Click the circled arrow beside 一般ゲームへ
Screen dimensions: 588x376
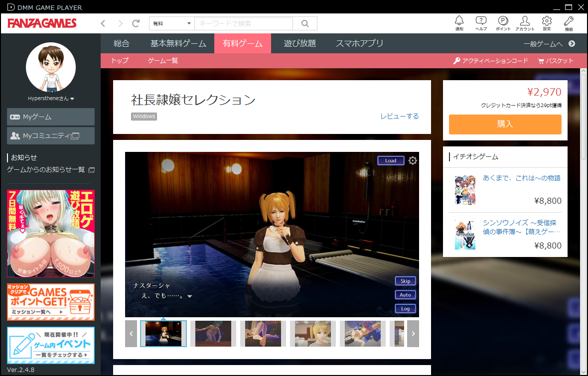572,43
